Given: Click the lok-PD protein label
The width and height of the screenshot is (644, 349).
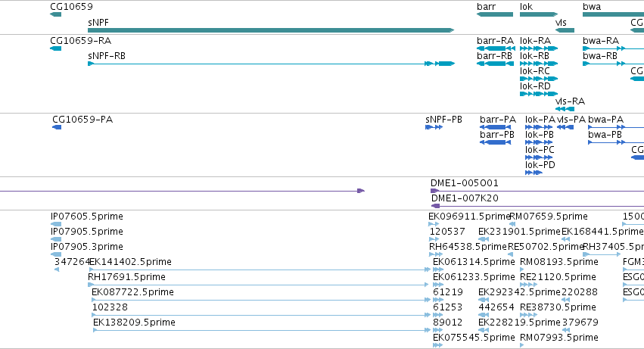Looking at the screenshot, I should click(x=540, y=165).
